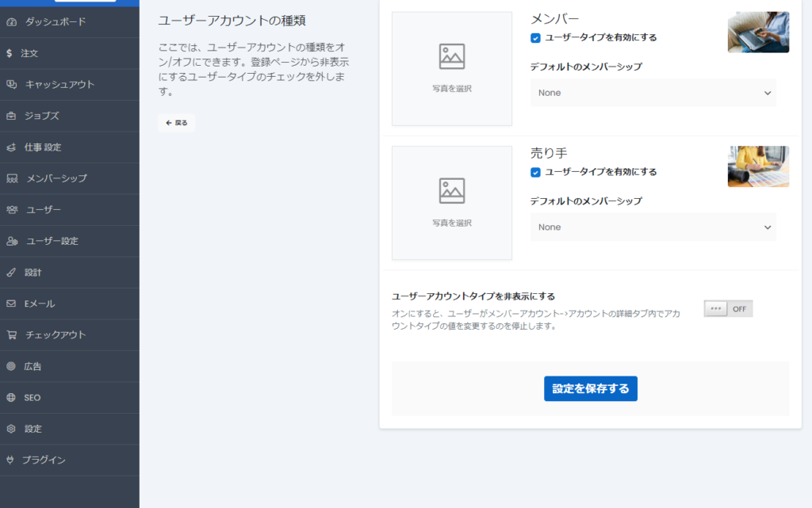Open メンバー default membership dropdown
The image size is (812, 508).
653,93
